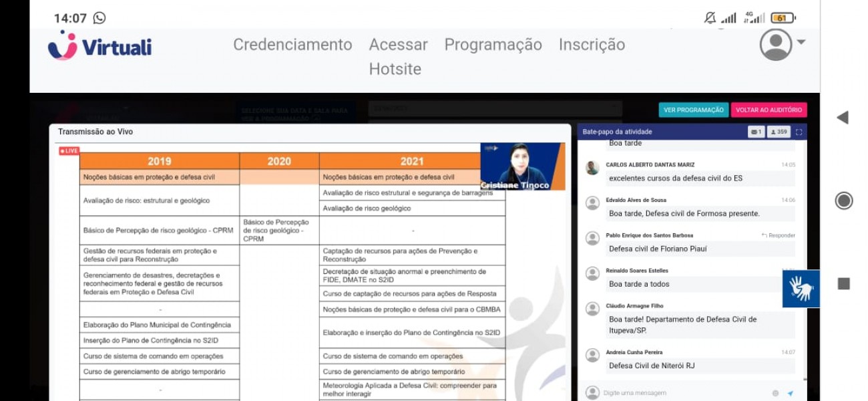The image size is (868, 401).
Task: Click the Voltar ao Auditório button
Action: pos(769,110)
